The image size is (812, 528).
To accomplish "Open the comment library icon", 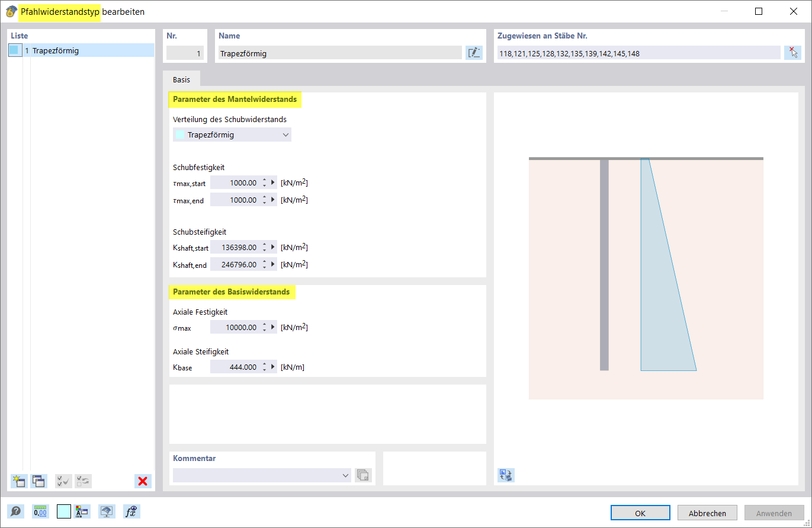I will click(x=363, y=475).
